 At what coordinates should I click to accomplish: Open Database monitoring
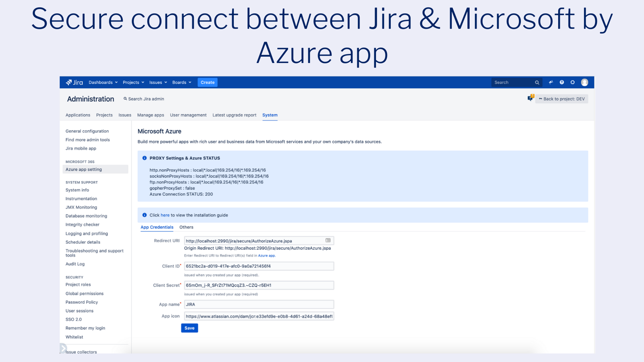coord(86,216)
